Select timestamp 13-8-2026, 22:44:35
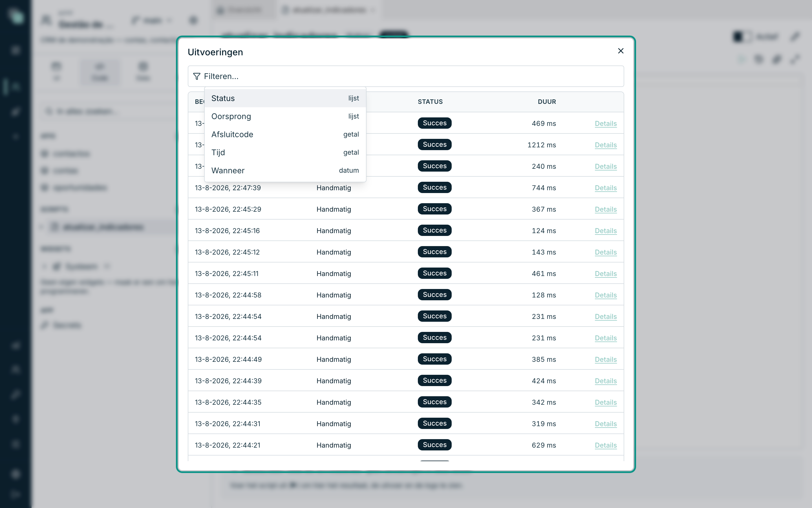Viewport: 812px width, 508px height. (228, 402)
